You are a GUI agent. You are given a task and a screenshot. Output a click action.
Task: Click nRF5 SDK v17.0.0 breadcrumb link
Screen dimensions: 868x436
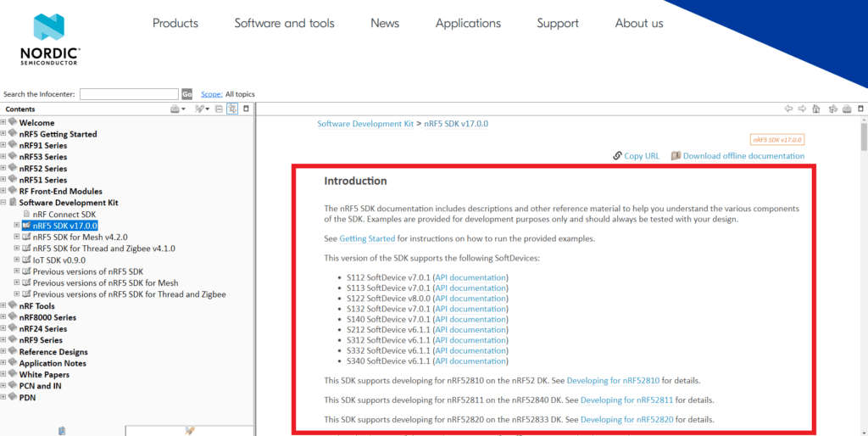tap(456, 124)
